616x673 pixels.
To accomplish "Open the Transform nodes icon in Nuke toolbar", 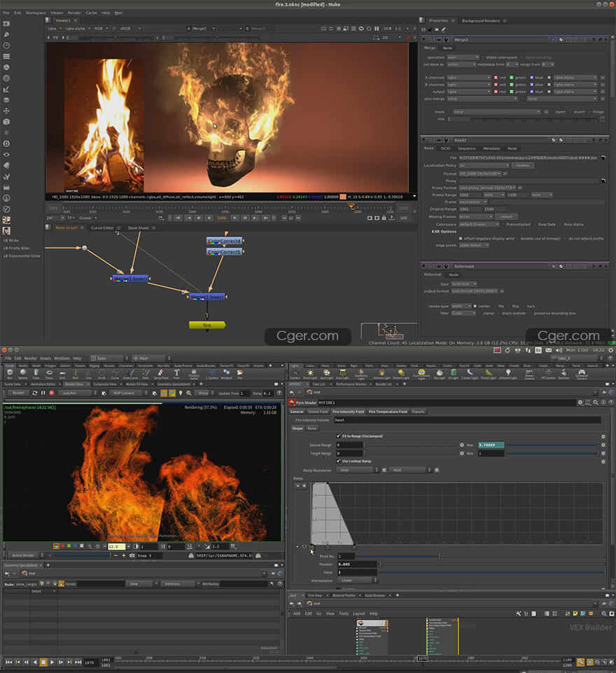I will (6, 111).
